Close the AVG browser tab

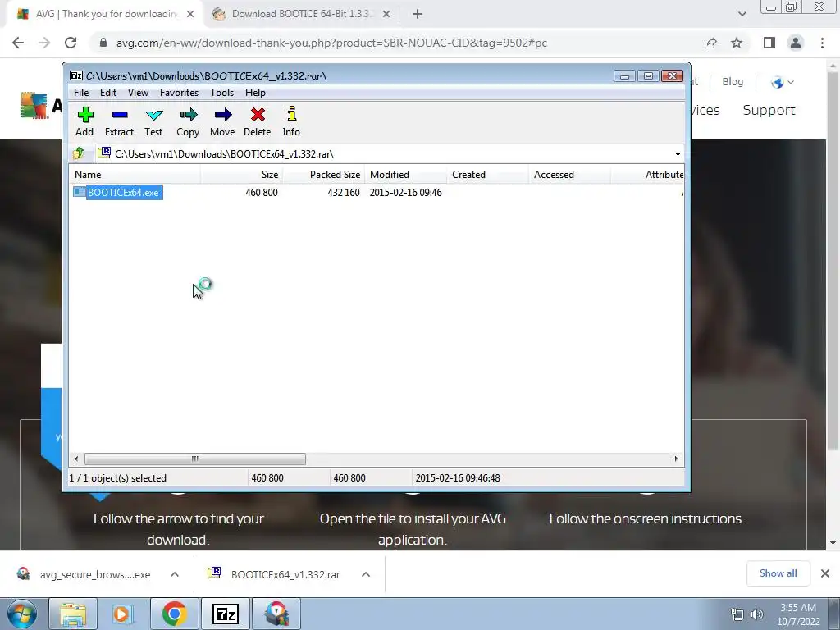click(190, 14)
